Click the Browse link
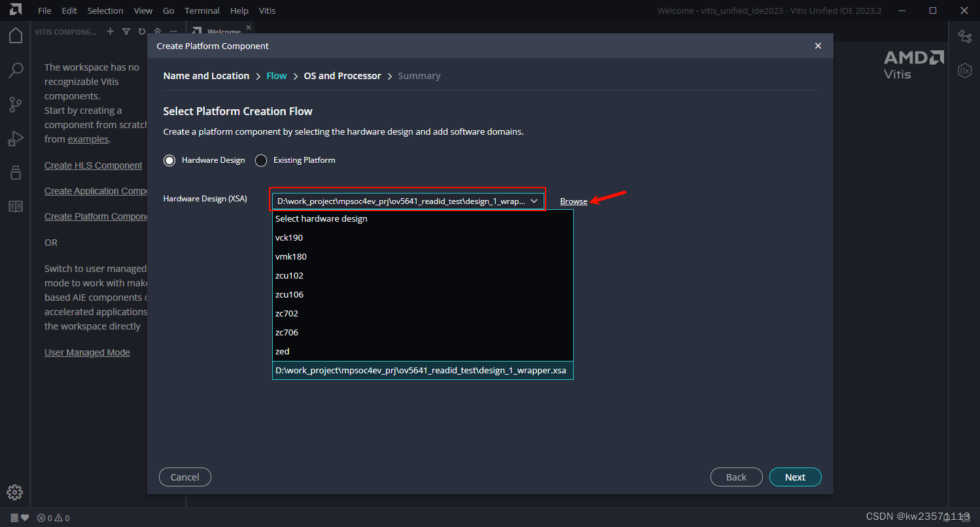Viewport: 980px width, 527px height. click(x=574, y=201)
